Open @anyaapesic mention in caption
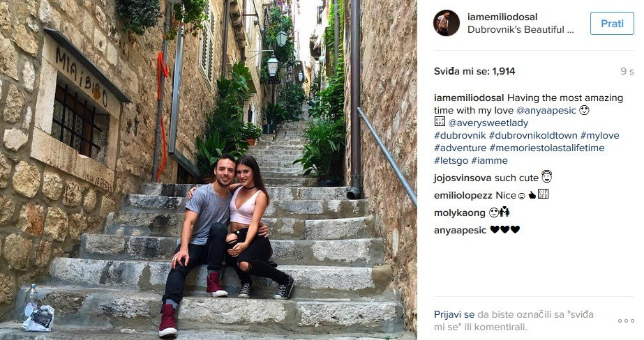 [546, 110]
